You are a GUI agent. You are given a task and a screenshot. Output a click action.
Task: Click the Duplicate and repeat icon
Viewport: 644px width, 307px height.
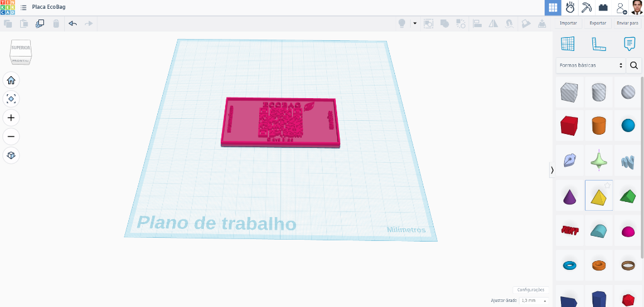[x=40, y=24]
